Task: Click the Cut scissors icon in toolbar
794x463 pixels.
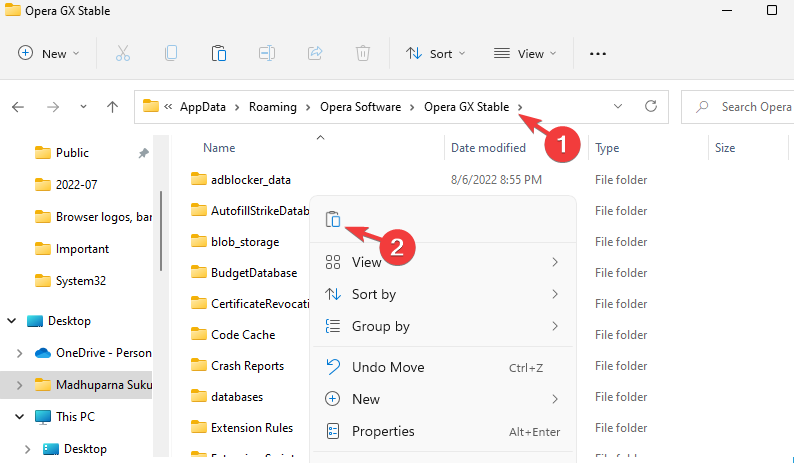Action: [123, 53]
